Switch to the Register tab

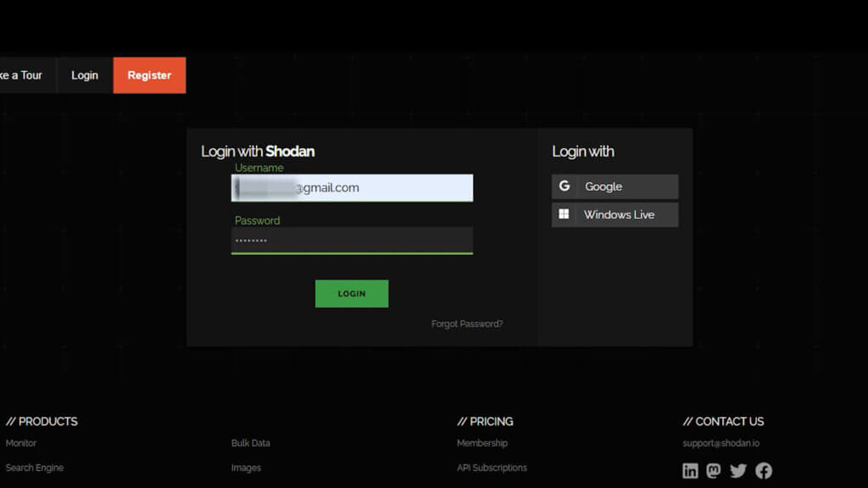149,75
